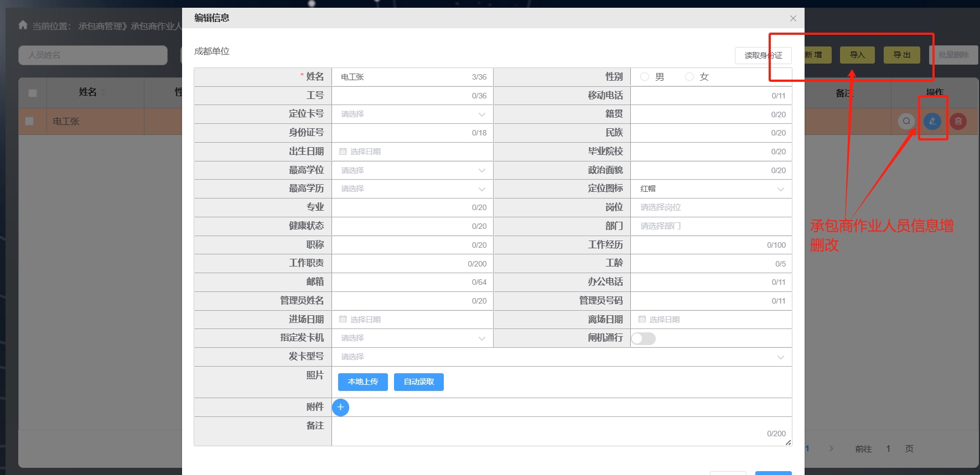Click the 自动录取 button

coord(418,382)
